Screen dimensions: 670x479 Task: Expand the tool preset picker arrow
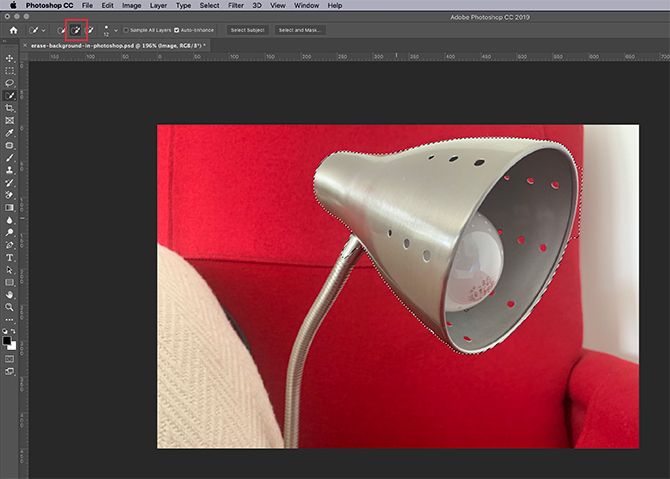pyautogui.click(x=43, y=30)
